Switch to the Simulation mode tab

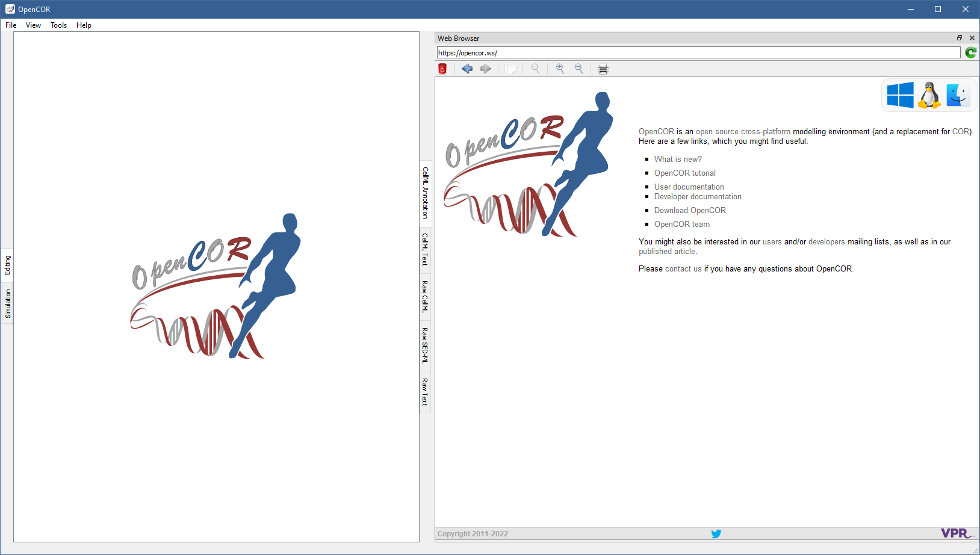coord(8,303)
